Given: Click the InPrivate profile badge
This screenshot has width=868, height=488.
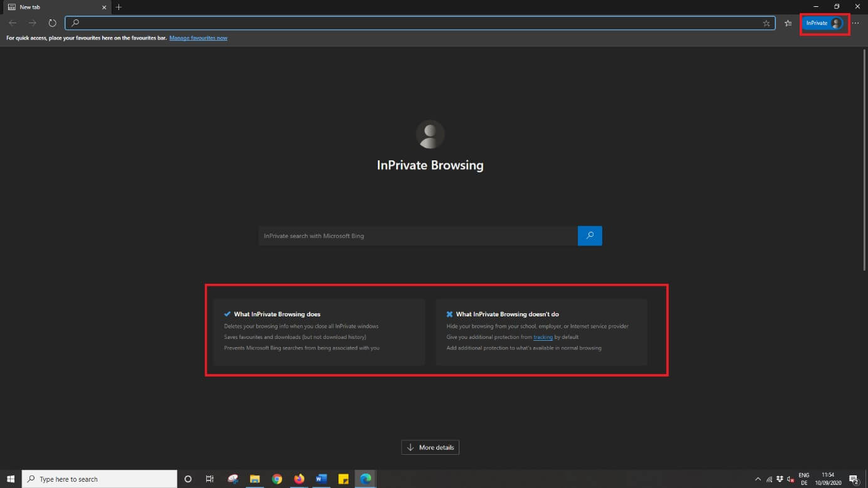Looking at the screenshot, I should [x=824, y=23].
